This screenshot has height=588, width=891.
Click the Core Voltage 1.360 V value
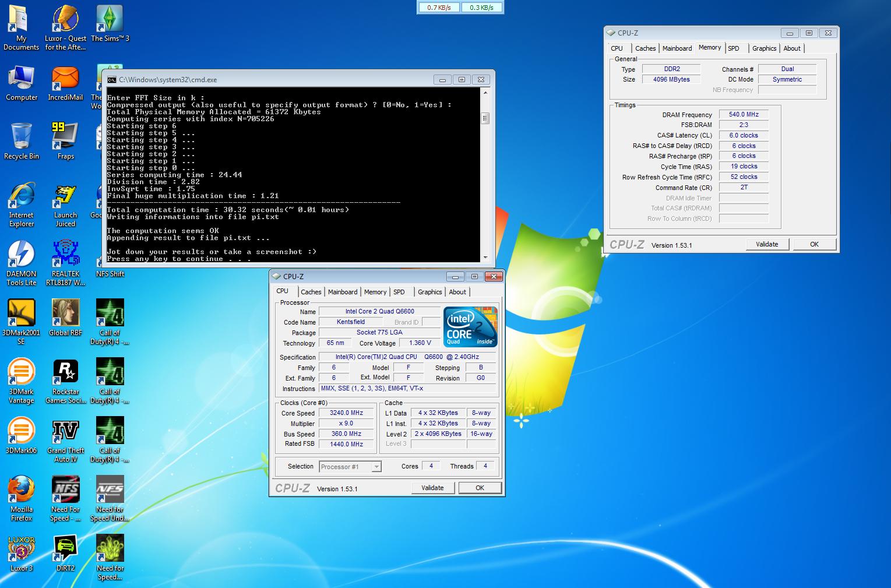(x=421, y=343)
